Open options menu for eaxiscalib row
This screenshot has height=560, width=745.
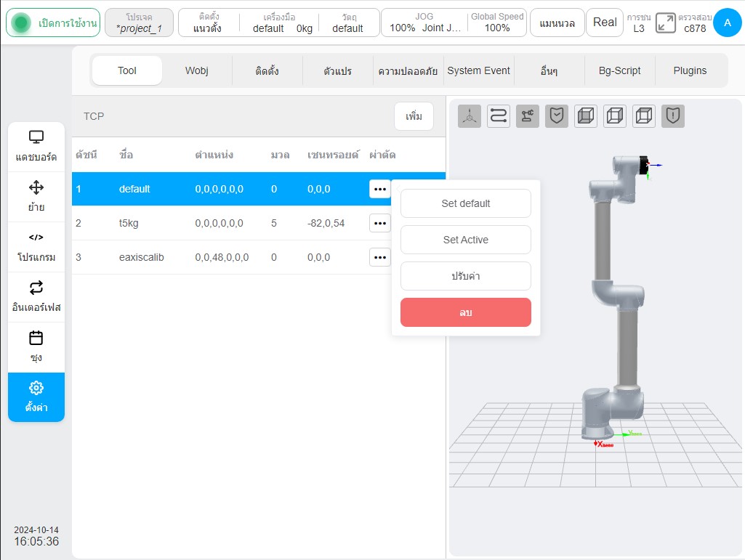[379, 257]
